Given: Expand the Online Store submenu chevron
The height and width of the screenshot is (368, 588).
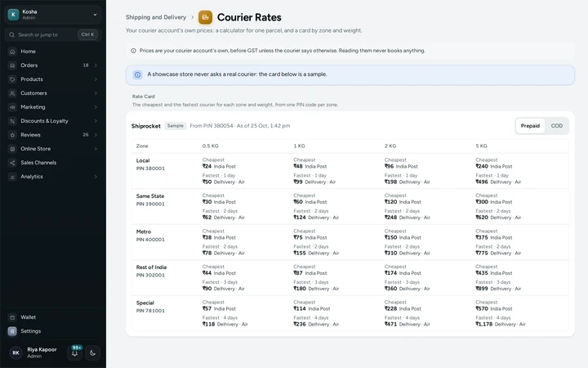Looking at the screenshot, I should tap(96, 149).
